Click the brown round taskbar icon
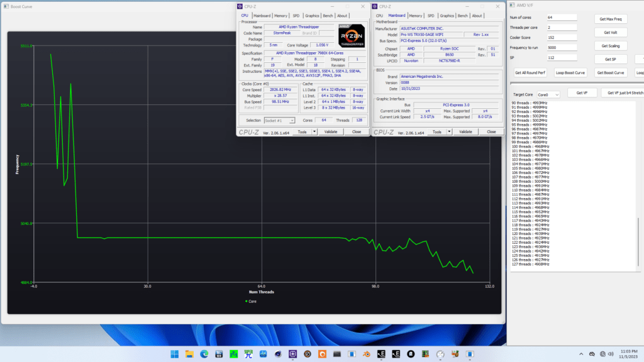Screen dimensions: 644x362 pyautogui.click(x=308, y=354)
